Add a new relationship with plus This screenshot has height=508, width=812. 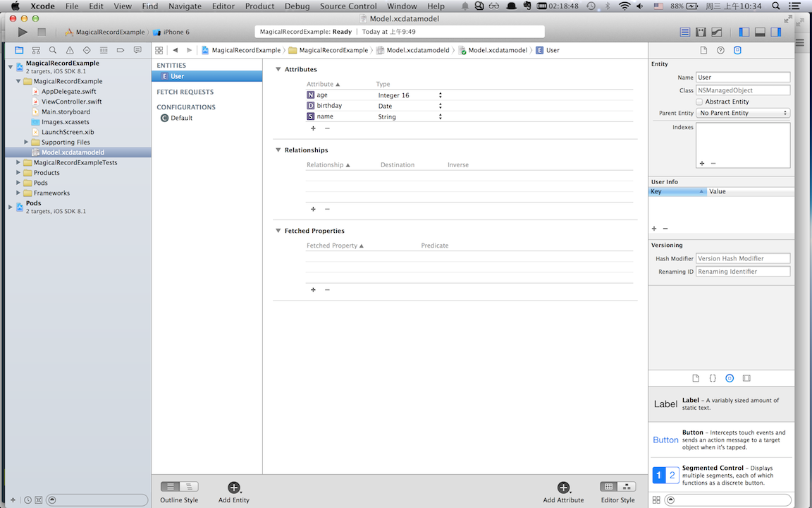coord(313,209)
